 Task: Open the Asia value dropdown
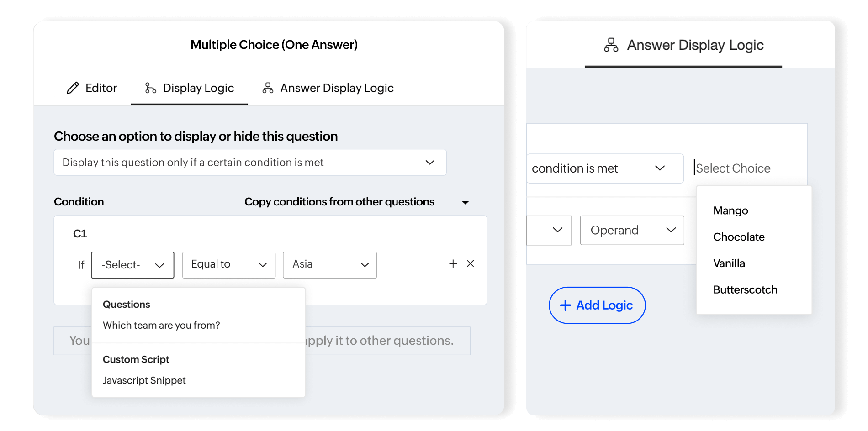(329, 265)
